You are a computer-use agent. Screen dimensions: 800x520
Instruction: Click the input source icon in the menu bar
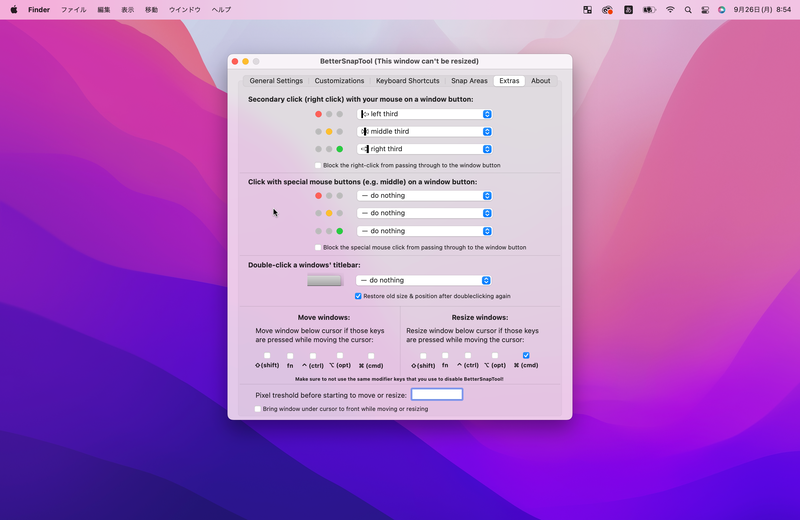[628, 10]
